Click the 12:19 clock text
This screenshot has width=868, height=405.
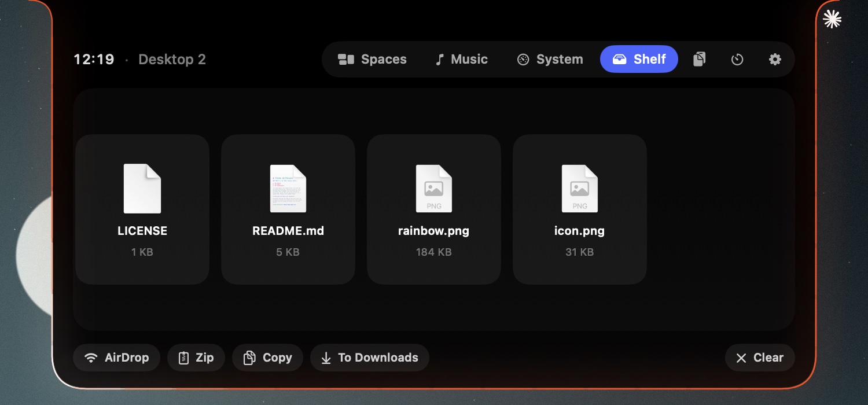(x=94, y=59)
